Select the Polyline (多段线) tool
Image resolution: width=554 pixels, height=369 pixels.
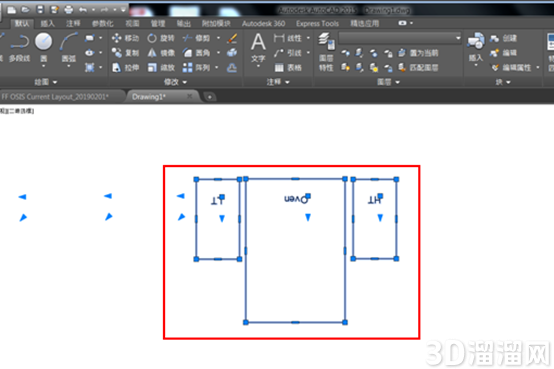[19, 48]
